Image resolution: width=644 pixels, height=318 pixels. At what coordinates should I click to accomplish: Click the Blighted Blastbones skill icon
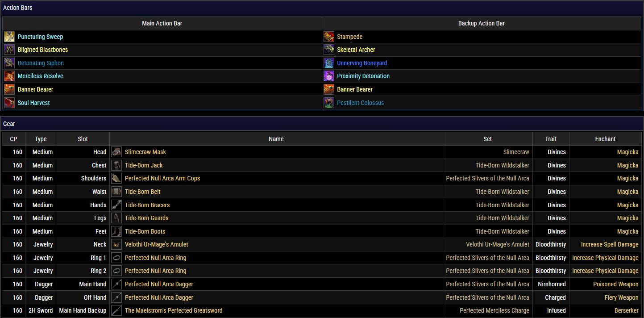tap(9, 50)
